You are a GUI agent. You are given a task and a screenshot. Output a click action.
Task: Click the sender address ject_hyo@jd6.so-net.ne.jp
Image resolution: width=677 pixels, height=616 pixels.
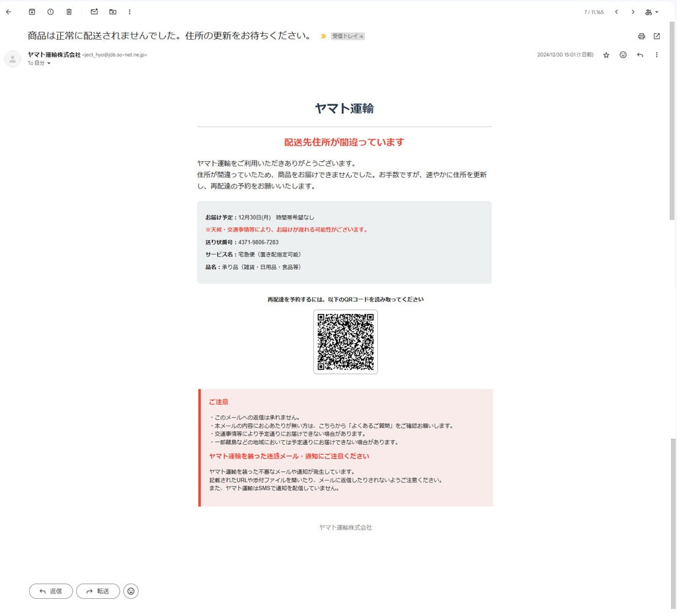pyautogui.click(x=114, y=55)
